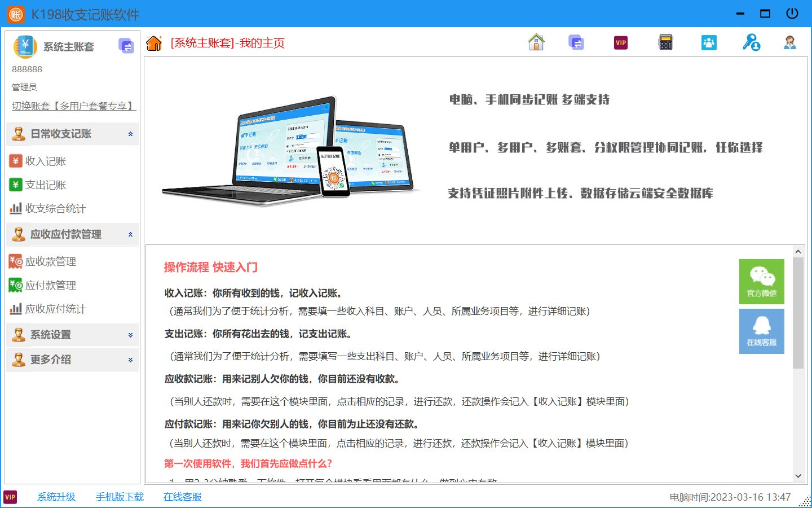Open 应收款管理 from the sidebar
This screenshot has height=508, width=812.
point(44,261)
